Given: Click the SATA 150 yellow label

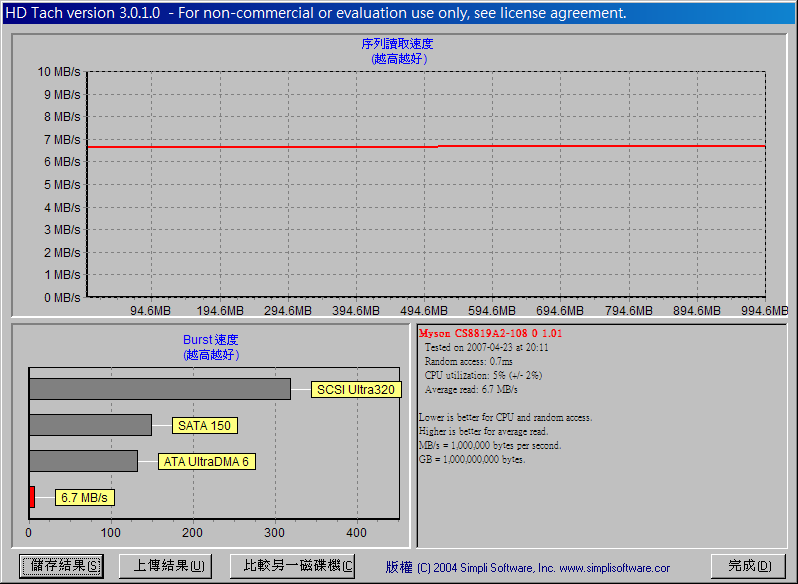Looking at the screenshot, I should (x=204, y=425).
